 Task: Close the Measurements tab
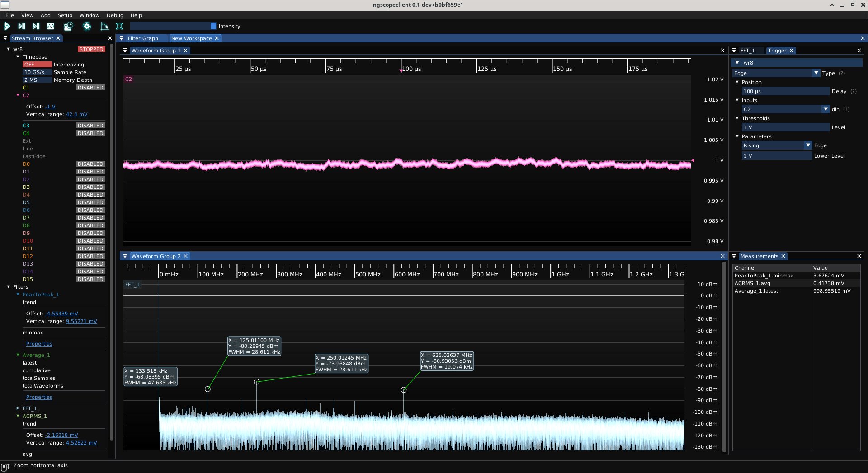coord(783,256)
